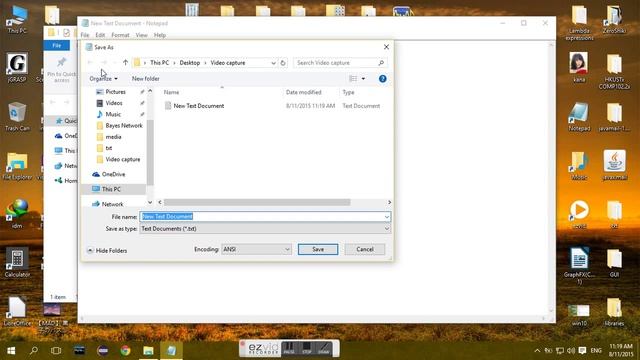This screenshot has height=360, width=640.
Task: Refresh the Video capture folder listing
Action: (283, 63)
